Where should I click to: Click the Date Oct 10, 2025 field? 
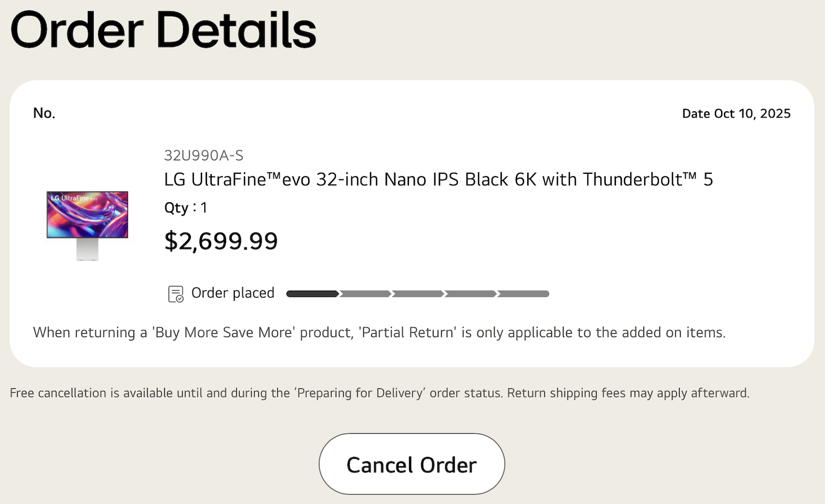point(736,113)
